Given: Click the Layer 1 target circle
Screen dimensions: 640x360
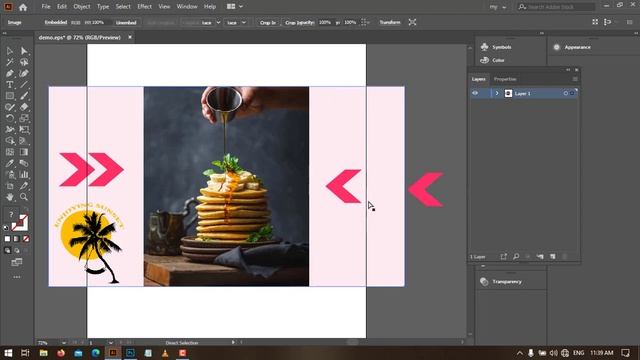Looking at the screenshot, I should (x=566, y=93).
